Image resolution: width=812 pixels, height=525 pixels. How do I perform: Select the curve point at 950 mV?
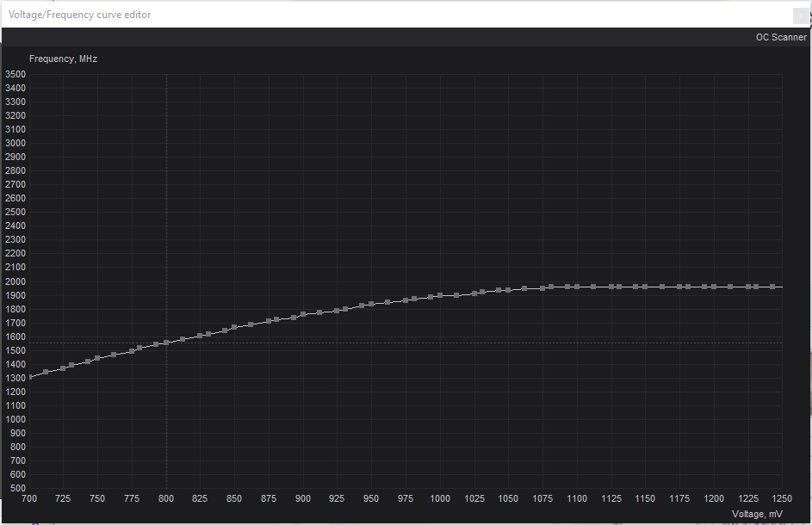370,303
